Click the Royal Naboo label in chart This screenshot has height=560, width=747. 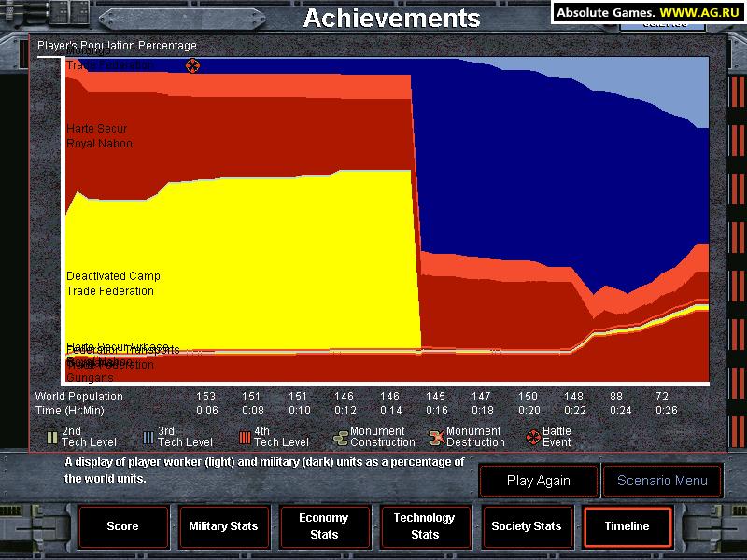(99, 144)
